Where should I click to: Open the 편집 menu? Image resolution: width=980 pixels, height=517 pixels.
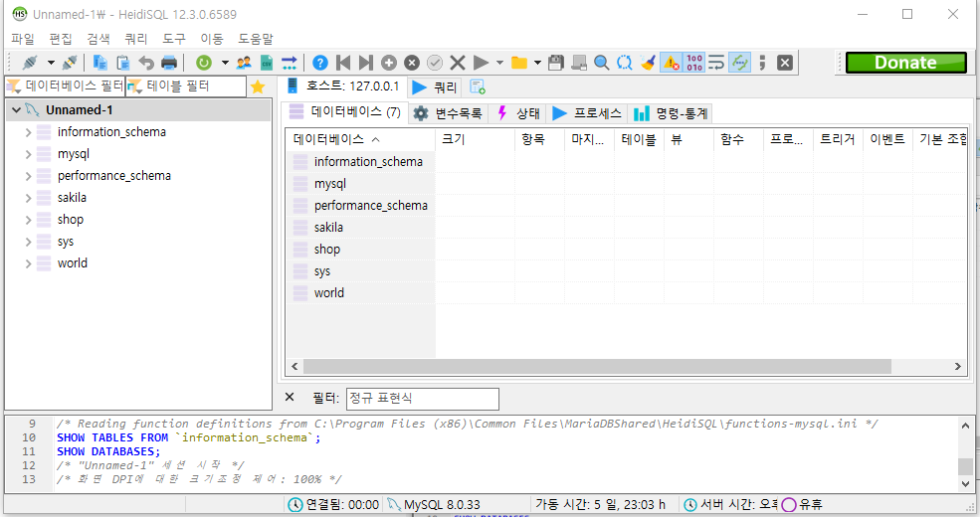click(61, 39)
